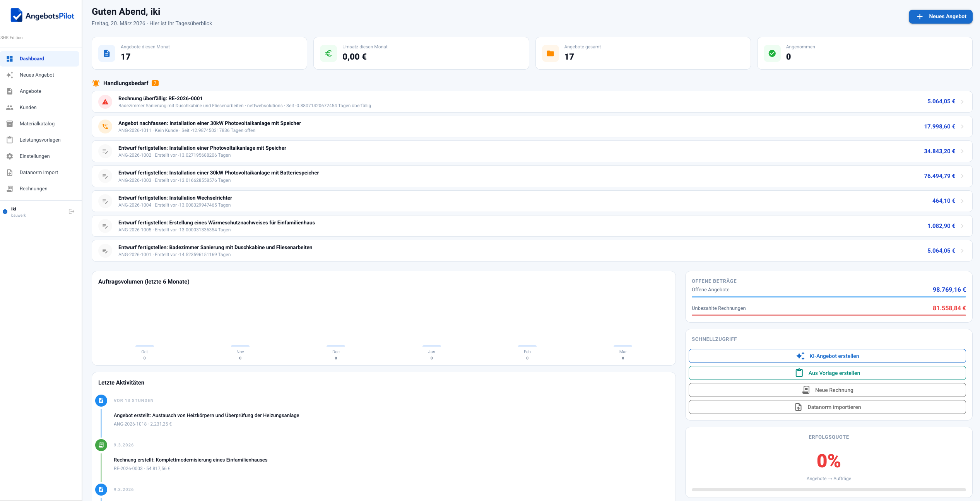Click the Einstellungen gear icon
Image resolution: width=980 pixels, height=501 pixels.
point(10,156)
